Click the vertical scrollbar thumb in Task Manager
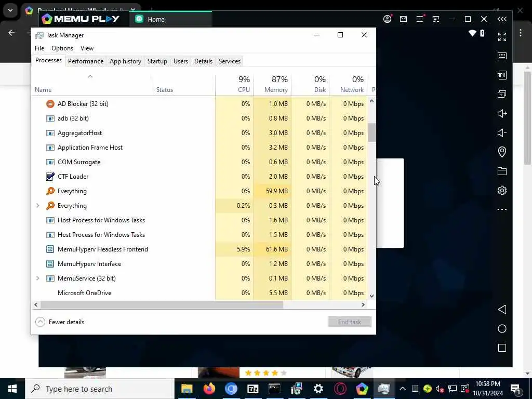Viewport: 532px width, 399px height. point(371,132)
